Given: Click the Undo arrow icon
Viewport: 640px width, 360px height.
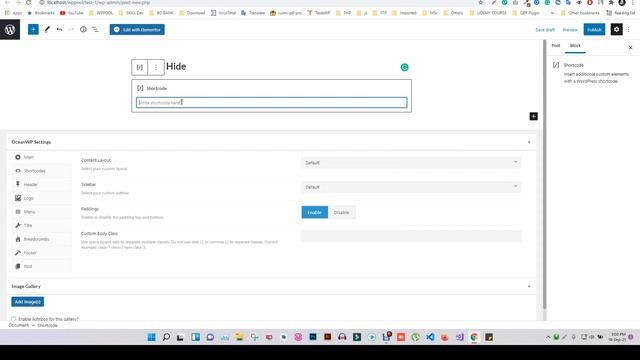Looking at the screenshot, I should pyautogui.click(x=59, y=29).
